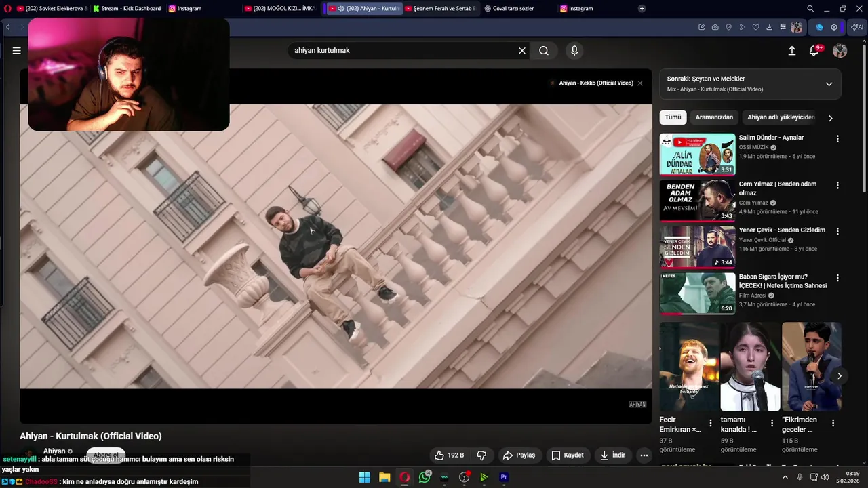
Task: Select the Aramanızdan filter chip
Action: click(x=714, y=117)
